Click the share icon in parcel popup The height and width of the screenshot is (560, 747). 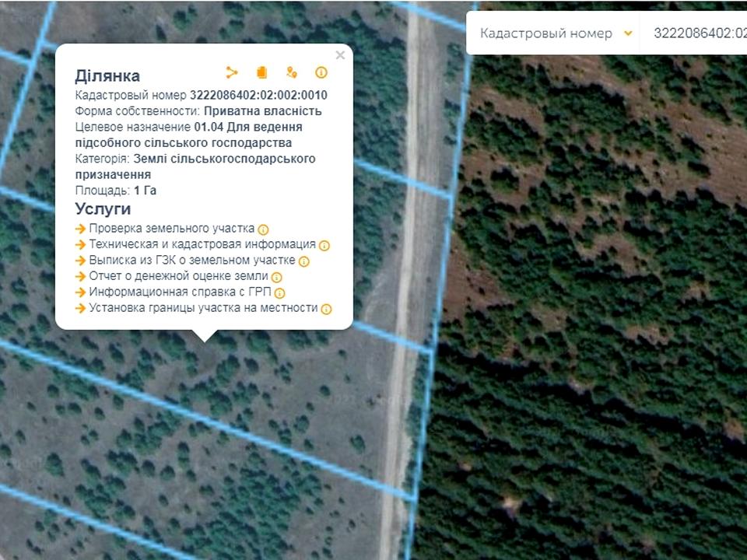coord(232,72)
